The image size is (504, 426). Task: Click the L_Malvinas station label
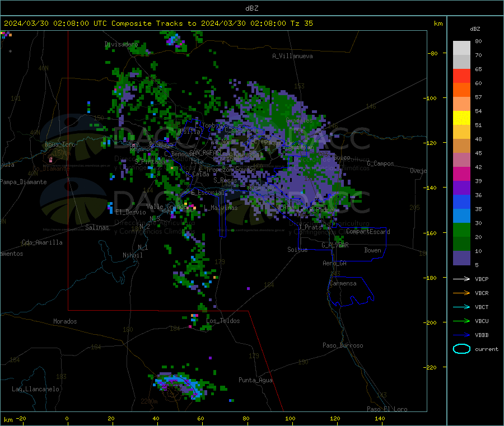[x=221, y=208]
